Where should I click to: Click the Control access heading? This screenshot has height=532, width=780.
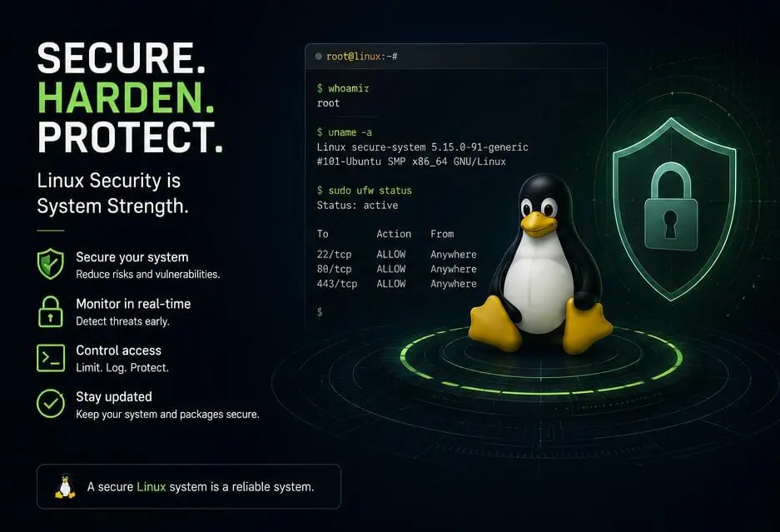[118, 351]
